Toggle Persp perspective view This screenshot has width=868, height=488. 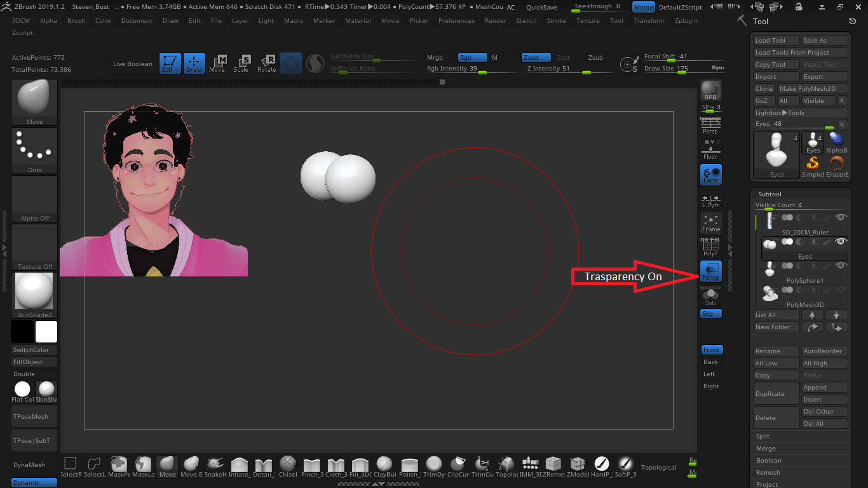tap(710, 126)
